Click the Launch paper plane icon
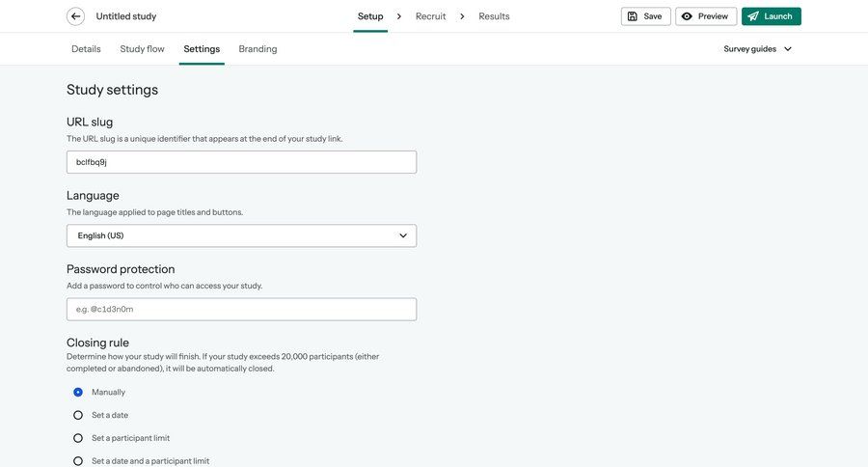Viewport: 868px width, 467px height. [x=753, y=16]
